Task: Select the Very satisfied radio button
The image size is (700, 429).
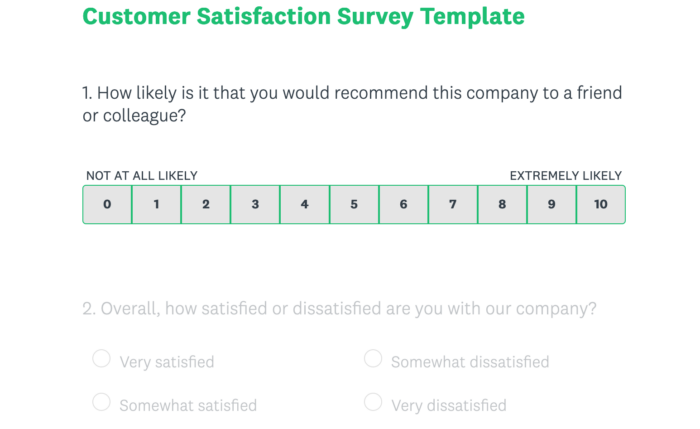Action: point(101,359)
